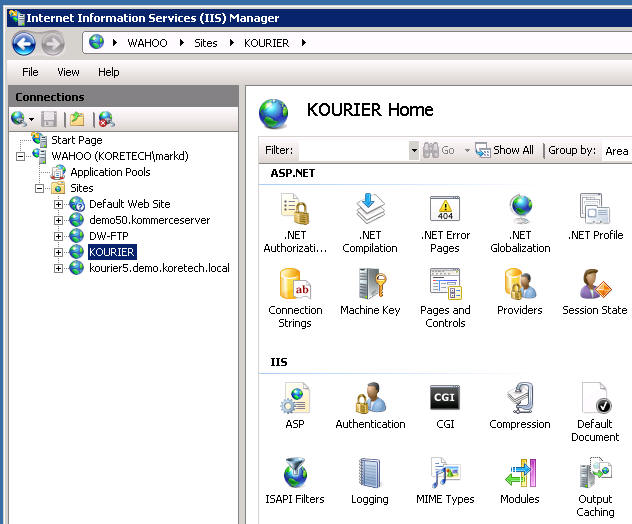Open Output Caching feature
The width and height of the screenshot is (632, 524).
pos(595,487)
